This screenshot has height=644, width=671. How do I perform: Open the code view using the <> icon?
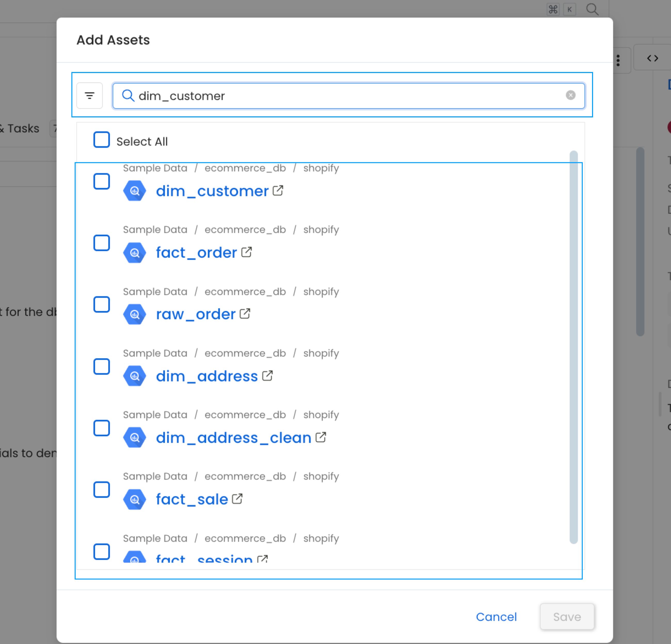(x=652, y=58)
